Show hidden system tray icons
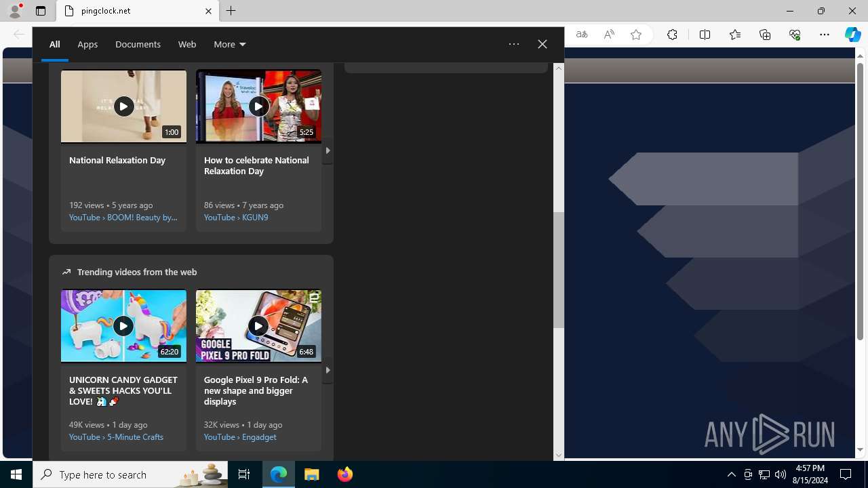Image resolution: width=868 pixels, height=488 pixels. click(x=732, y=474)
